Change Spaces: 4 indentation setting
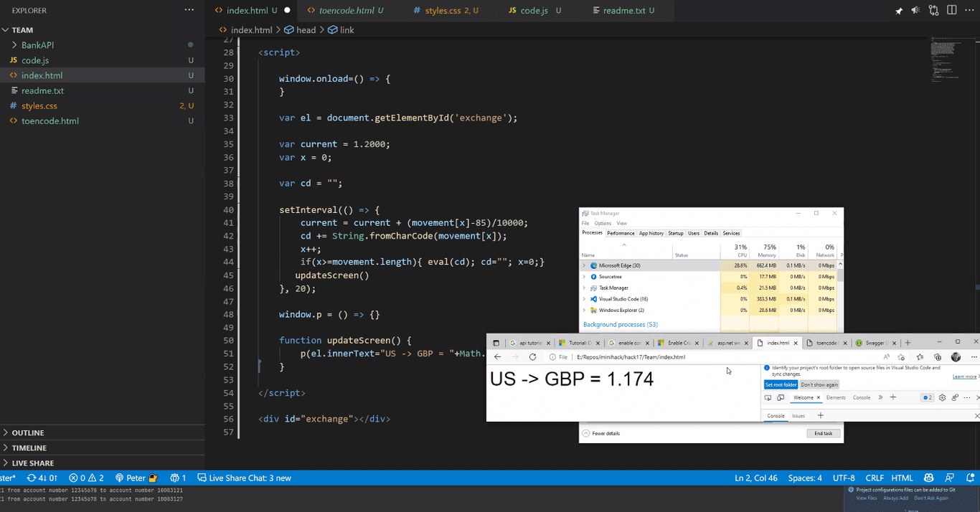 [805, 478]
